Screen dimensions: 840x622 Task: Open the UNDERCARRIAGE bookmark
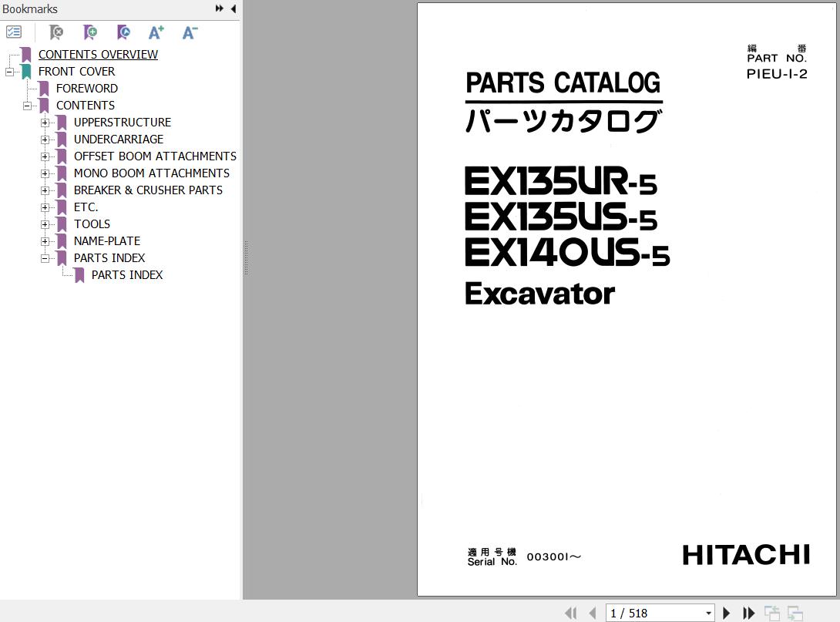119,140
